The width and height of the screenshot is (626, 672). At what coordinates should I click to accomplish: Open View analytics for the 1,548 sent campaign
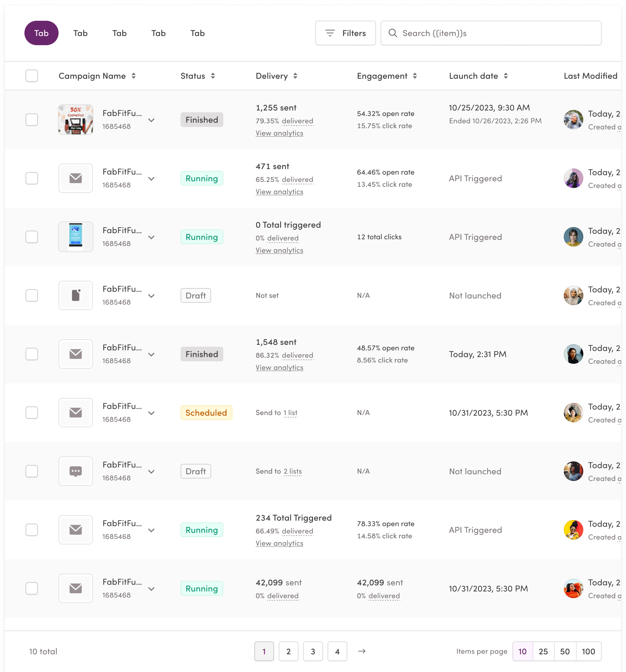pyautogui.click(x=279, y=367)
